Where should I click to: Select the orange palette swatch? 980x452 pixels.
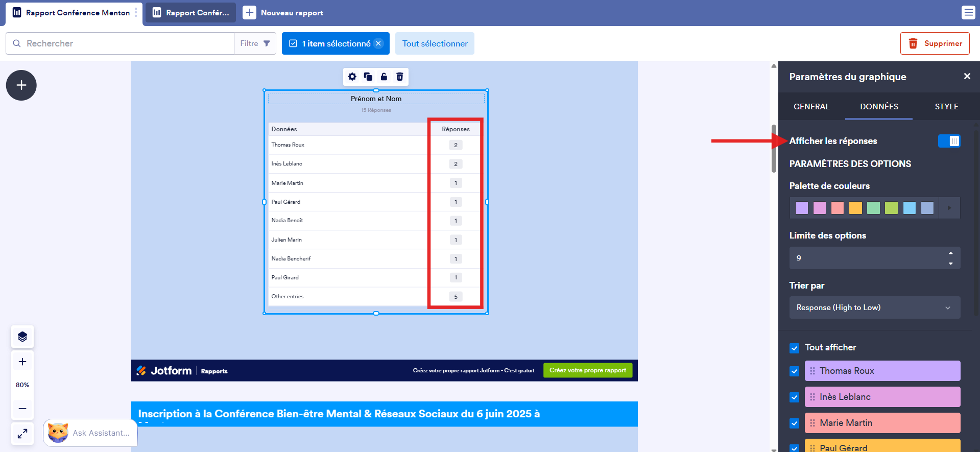tap(855, 208)
